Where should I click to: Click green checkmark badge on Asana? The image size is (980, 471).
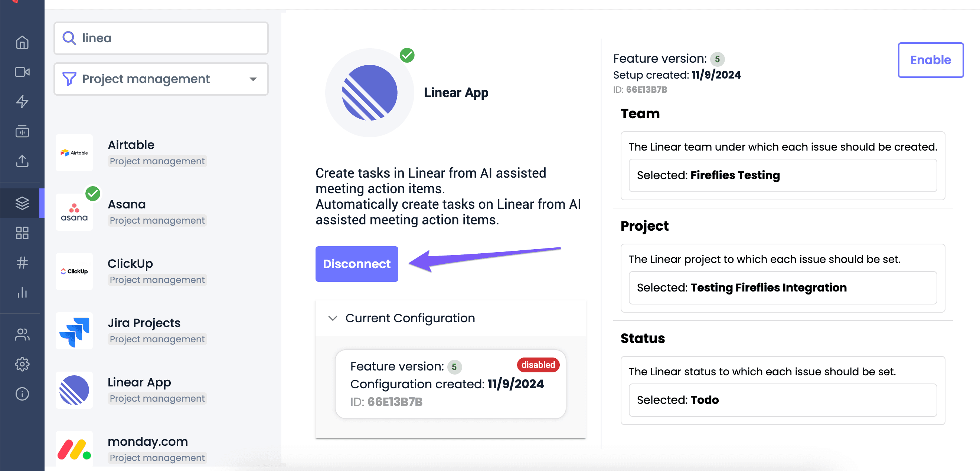click(x=92, y=194)
